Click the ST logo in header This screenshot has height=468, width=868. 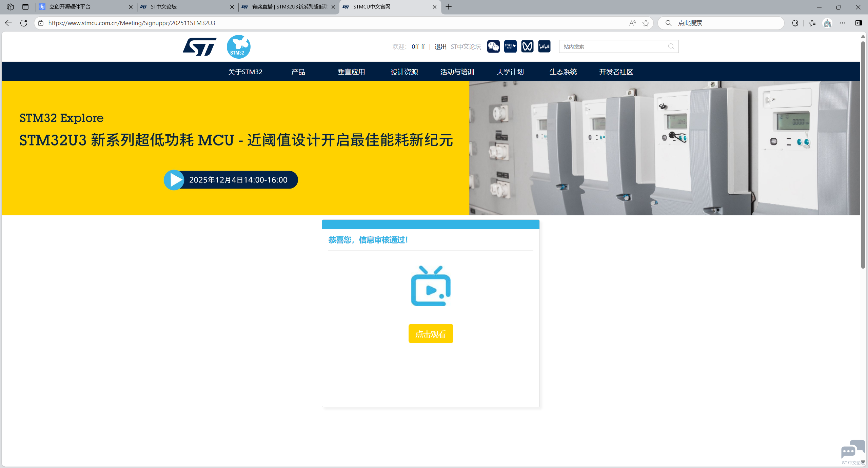pos(200,47)
